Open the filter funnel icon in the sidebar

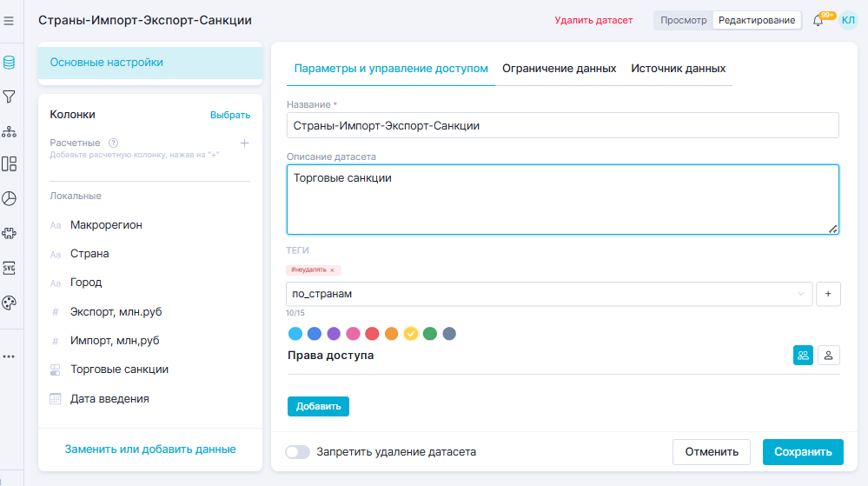pos(10,96)
